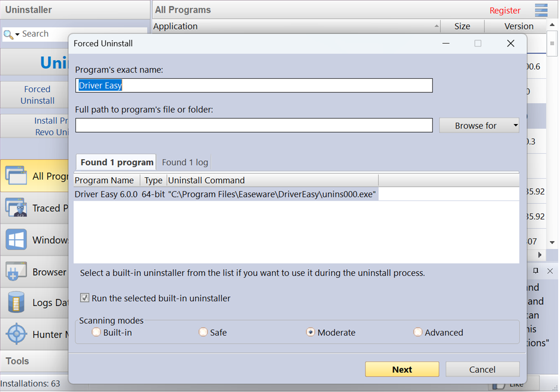Click the 64-bit type cell
This screenshot has width=560, height=392.
coord(153,194)
